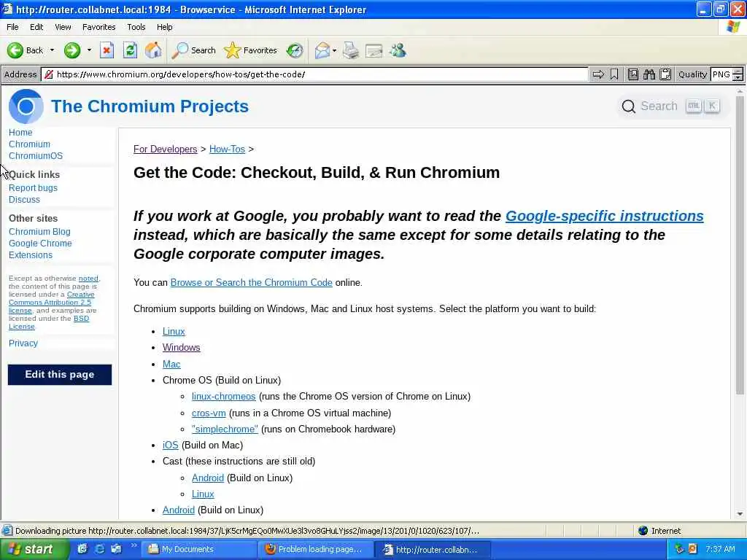747x560 pixels.
Task: Click the Mail envelope icon
Action: point(322,50)
